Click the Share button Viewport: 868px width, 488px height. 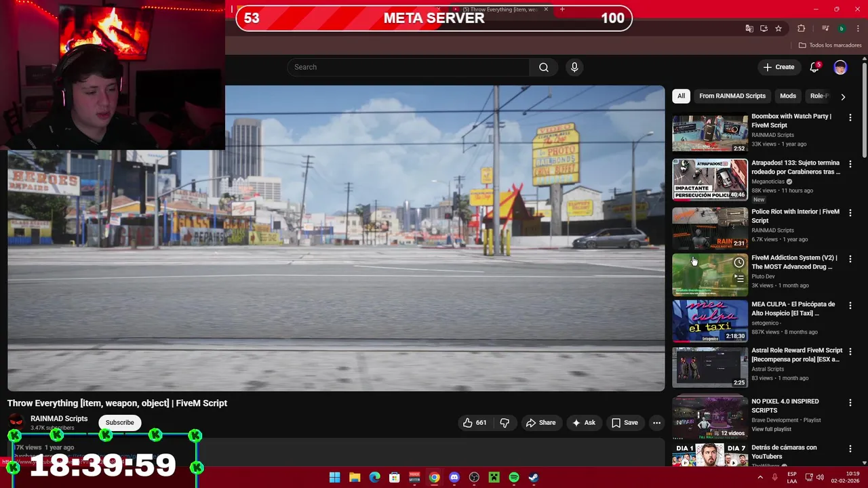click(540, 423)
